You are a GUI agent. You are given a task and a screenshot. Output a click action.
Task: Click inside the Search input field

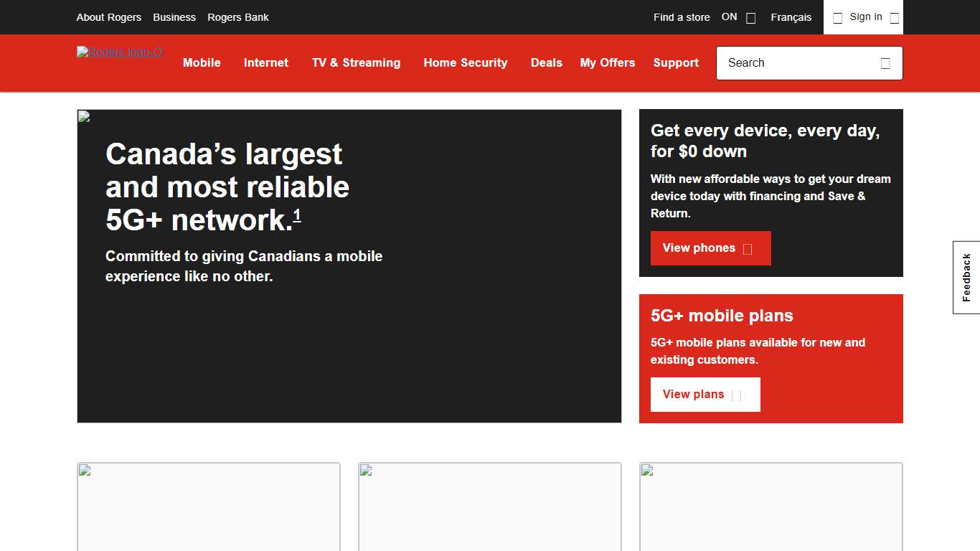(789, 63)
